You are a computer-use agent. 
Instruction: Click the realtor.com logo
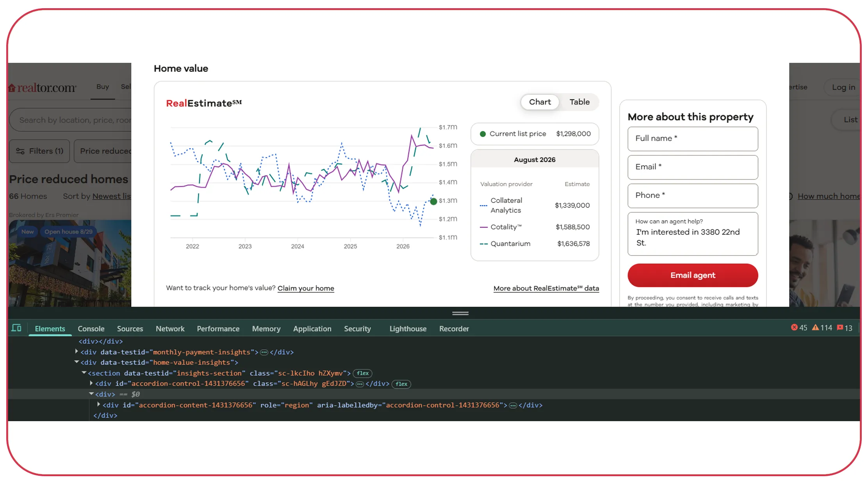43,87
